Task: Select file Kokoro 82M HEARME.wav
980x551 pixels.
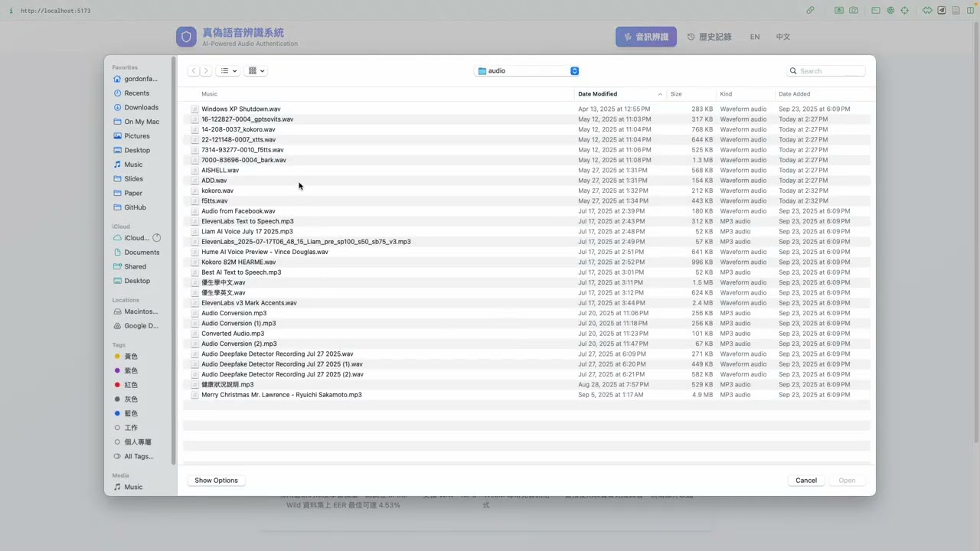Action: pos(239,262)
